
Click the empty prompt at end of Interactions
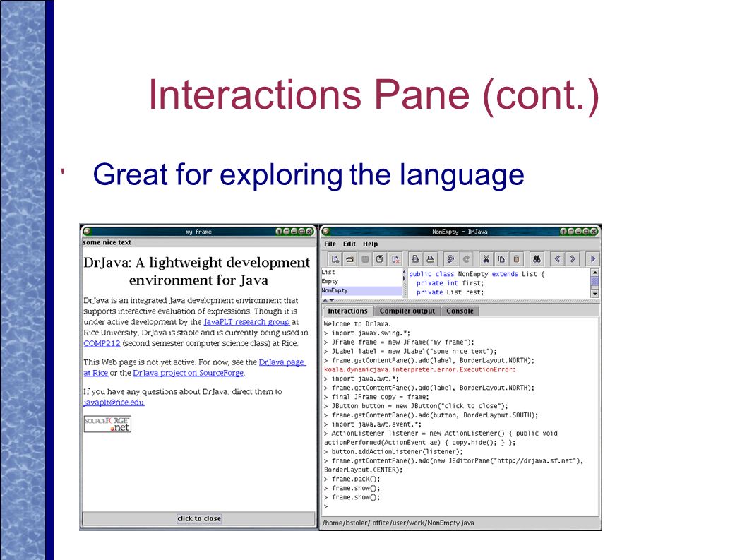point(326,506)
